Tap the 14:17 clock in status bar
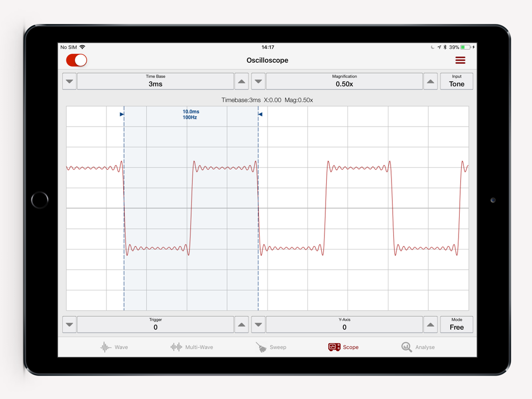Screen dimensions: 532x399 click(x=268, y=47)
